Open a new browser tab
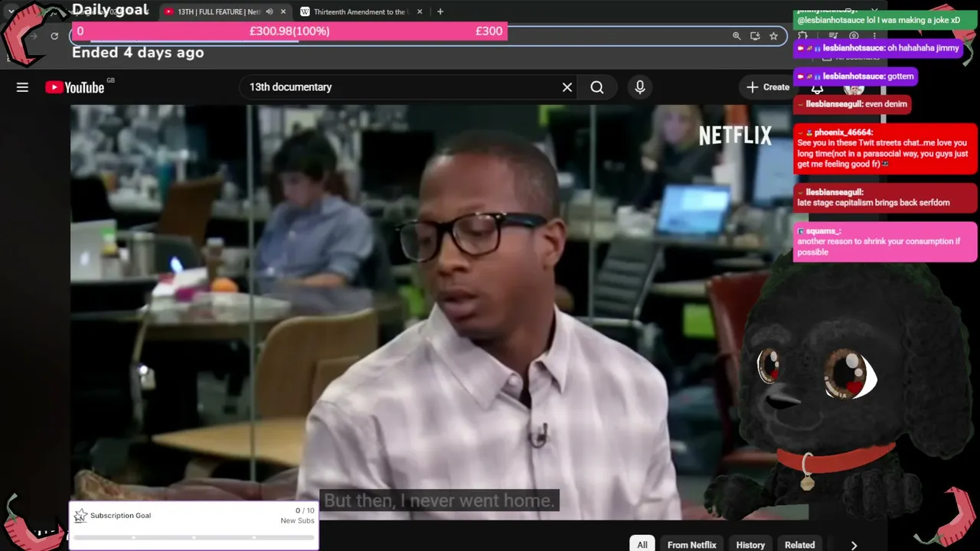 click(439, 11)
